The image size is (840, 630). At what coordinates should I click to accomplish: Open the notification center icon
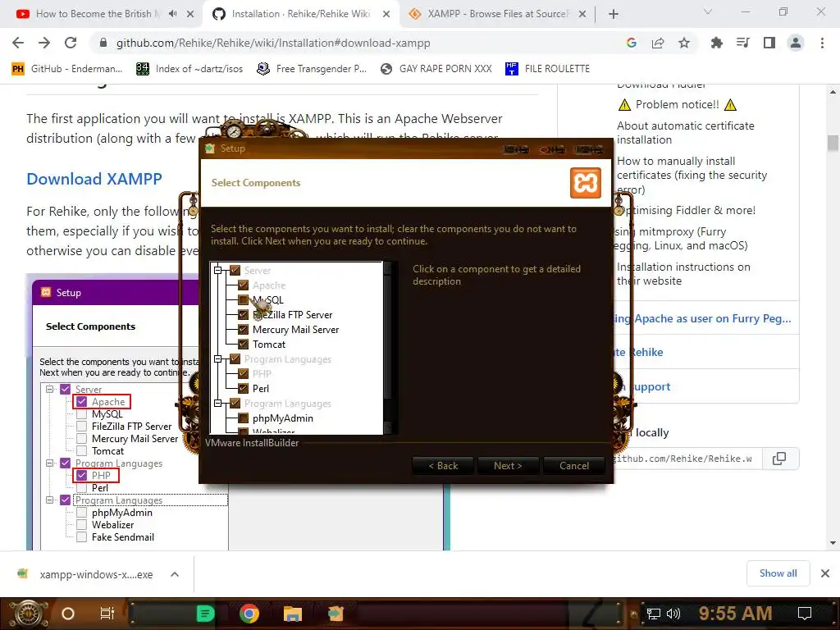tap(805, 614)
